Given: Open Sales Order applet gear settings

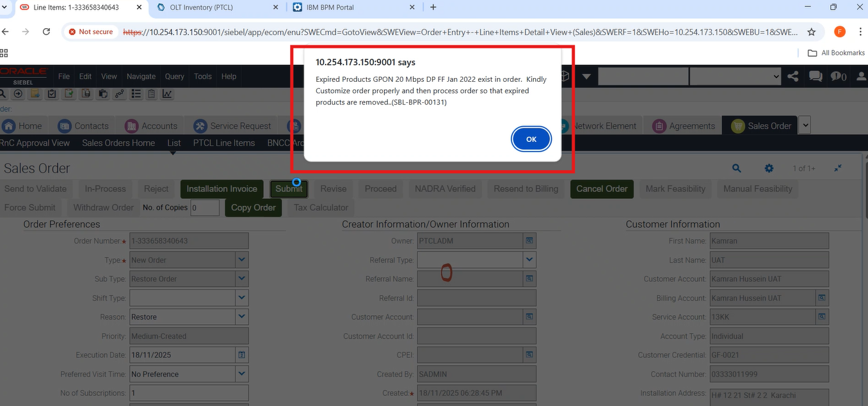Looking at the screenshot, I should (769, 168).
